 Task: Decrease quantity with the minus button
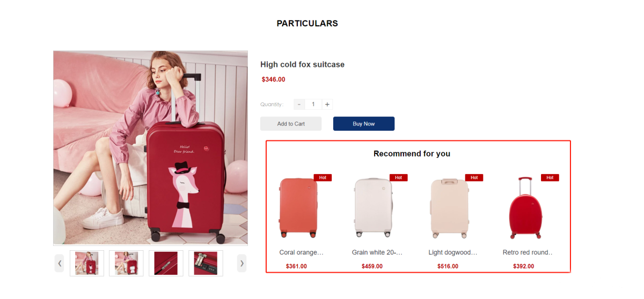tap(299, 104)
